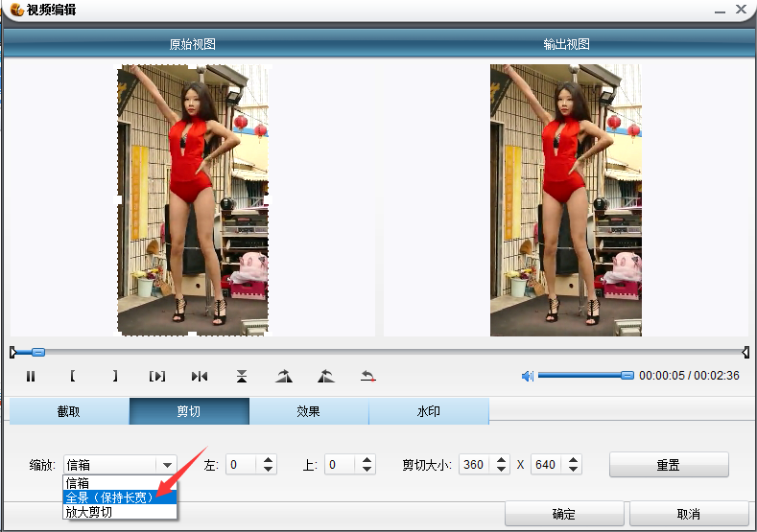Set clip end point with right bracket icon
The image size is (757, 532).
pyautogui.click(x=115, y=376)
